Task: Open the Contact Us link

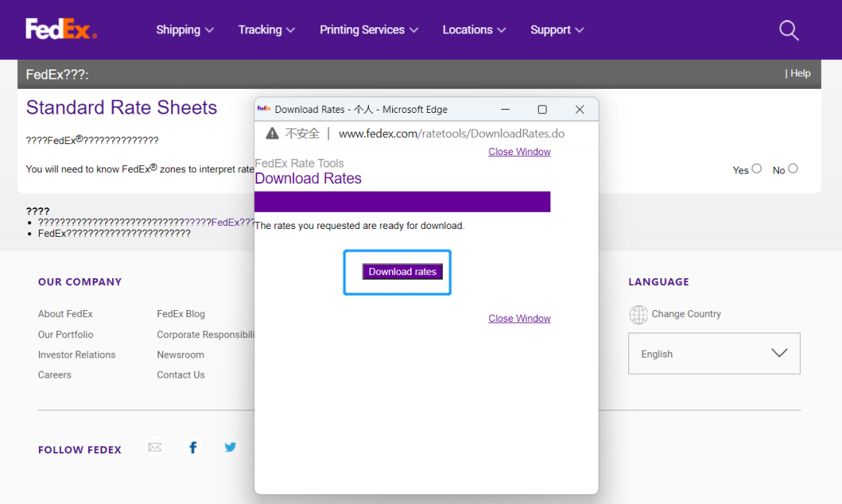Action: coord(180,375)
